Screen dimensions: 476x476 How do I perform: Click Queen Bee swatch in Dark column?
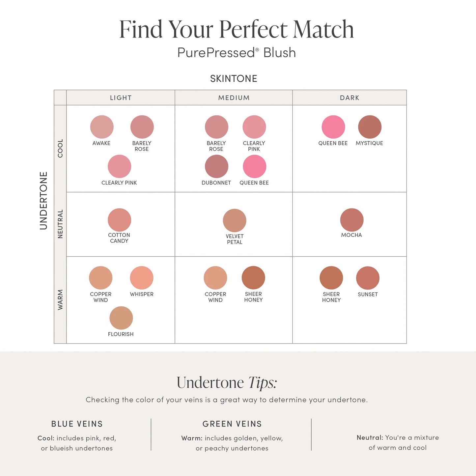pyautogui.click(x=333, y=127)
